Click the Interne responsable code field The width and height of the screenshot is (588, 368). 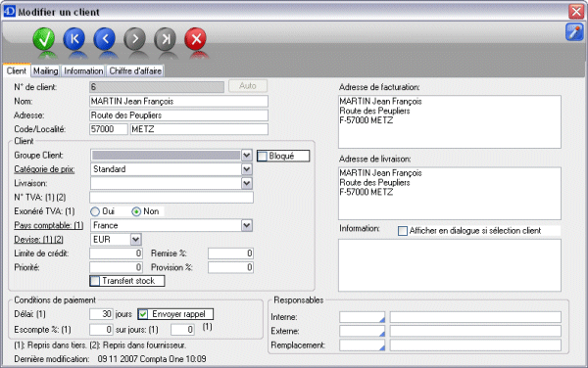coord(363,317)
